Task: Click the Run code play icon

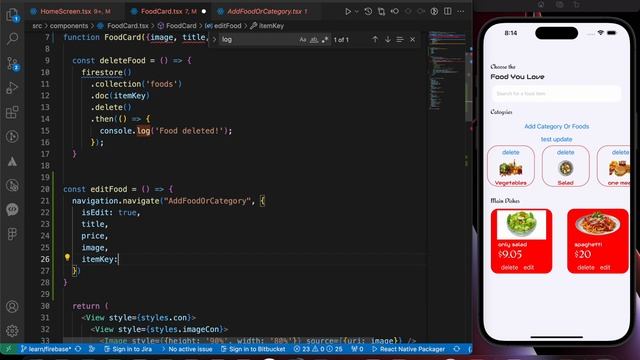Action: point(348,11)
